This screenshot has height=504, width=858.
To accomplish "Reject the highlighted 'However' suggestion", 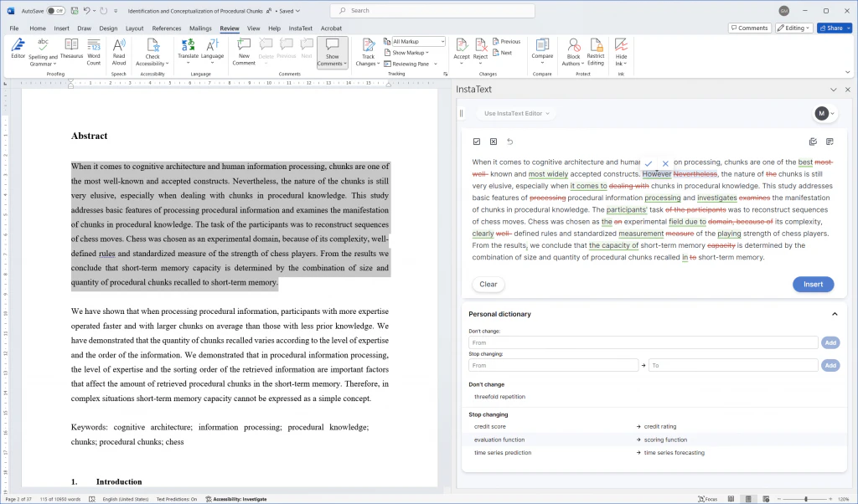I will (665, 163).
